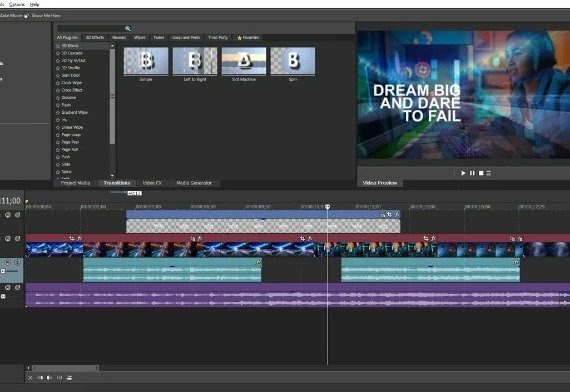The width and height of the screenshot is (570, 392).
Task: Switch to the Third Party filter tab
Action: 218,38
